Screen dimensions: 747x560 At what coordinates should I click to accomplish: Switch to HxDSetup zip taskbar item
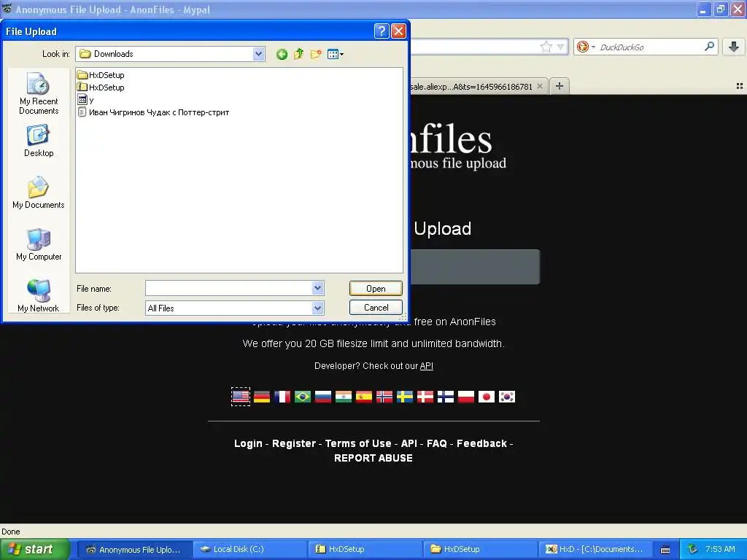click(365, 549)
